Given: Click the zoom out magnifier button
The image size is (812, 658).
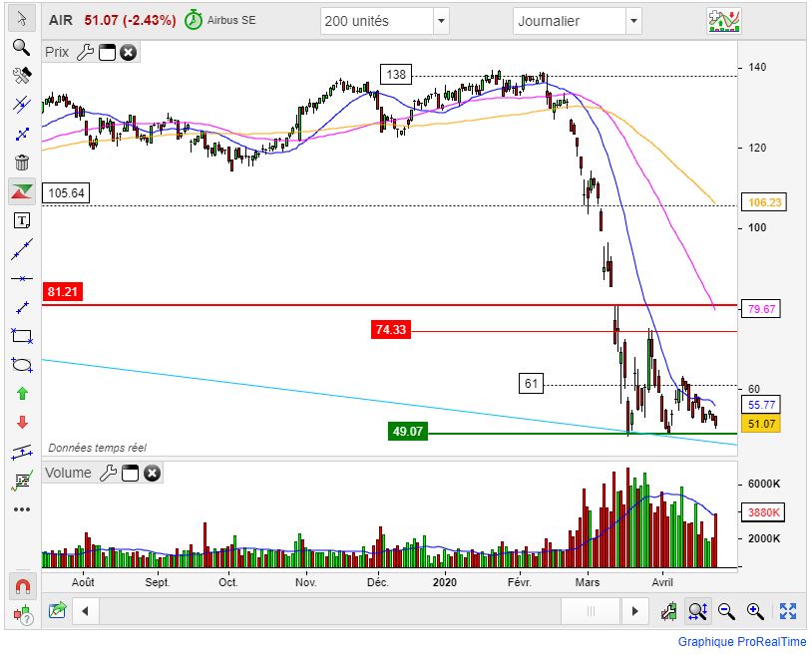Looking at the screenshot, I should [x=726, y=610].
